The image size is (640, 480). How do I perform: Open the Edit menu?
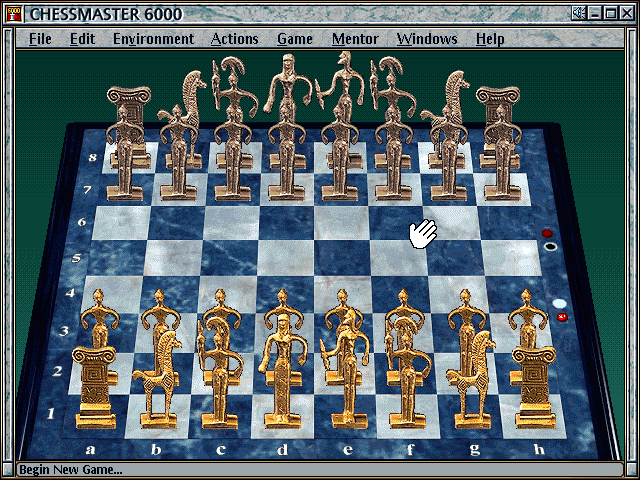click(x=82, y=39)
